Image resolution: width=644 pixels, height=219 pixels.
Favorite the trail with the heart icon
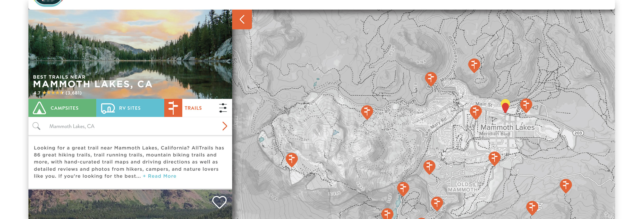coord(219,202)
